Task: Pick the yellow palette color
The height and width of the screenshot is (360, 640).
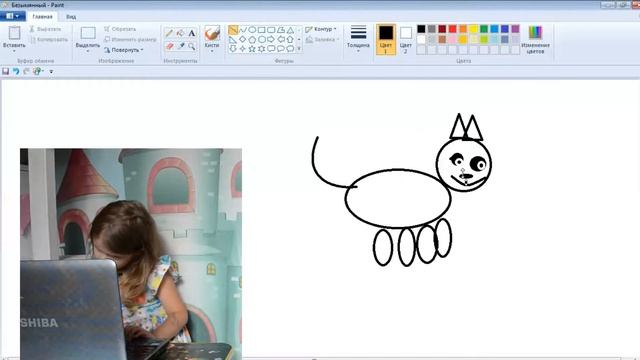Action: [473, 29]
